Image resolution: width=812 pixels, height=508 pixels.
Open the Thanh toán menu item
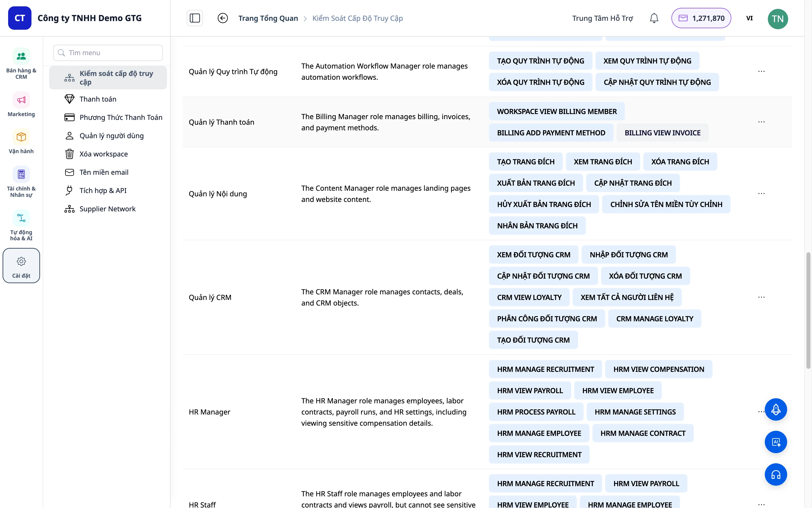coord(108,99)
